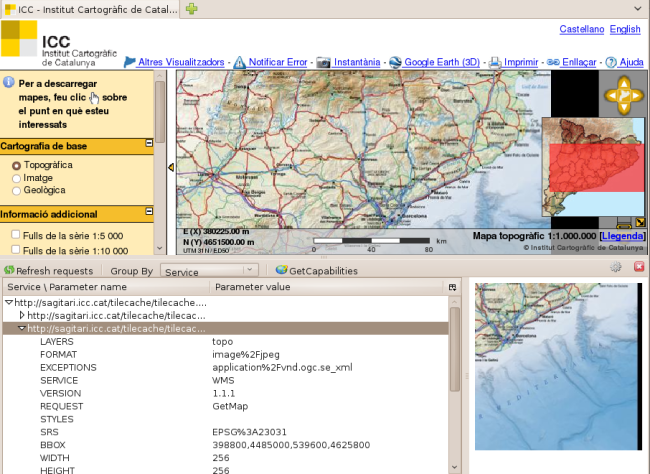Image resolution: width=650 pixels, height=474 pixels.
Task: Collapse the overview map with the corner arrow
Action: coord(640,222)
